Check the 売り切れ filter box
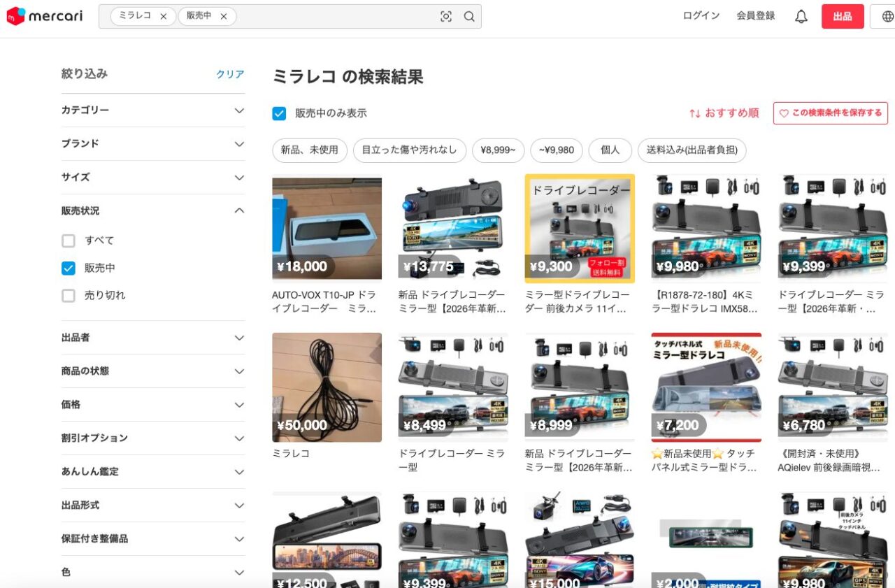Screen dimensions: 895x588 (x=69, y=295)
